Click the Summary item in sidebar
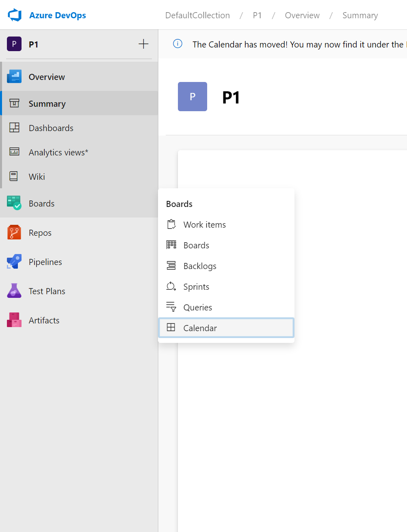 pos(47,103)
